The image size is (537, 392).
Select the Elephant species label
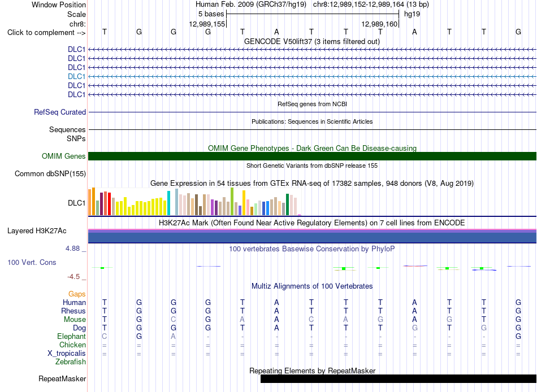click(71, 336)
